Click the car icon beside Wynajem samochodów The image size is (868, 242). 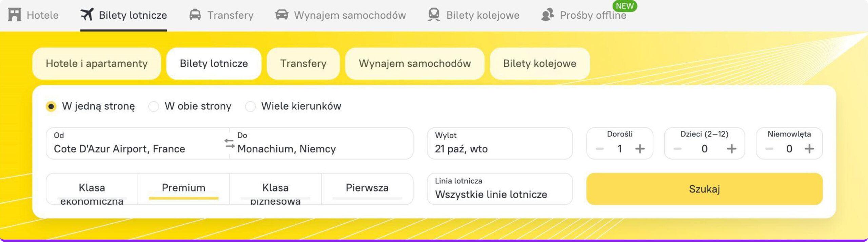coord(282,15)
